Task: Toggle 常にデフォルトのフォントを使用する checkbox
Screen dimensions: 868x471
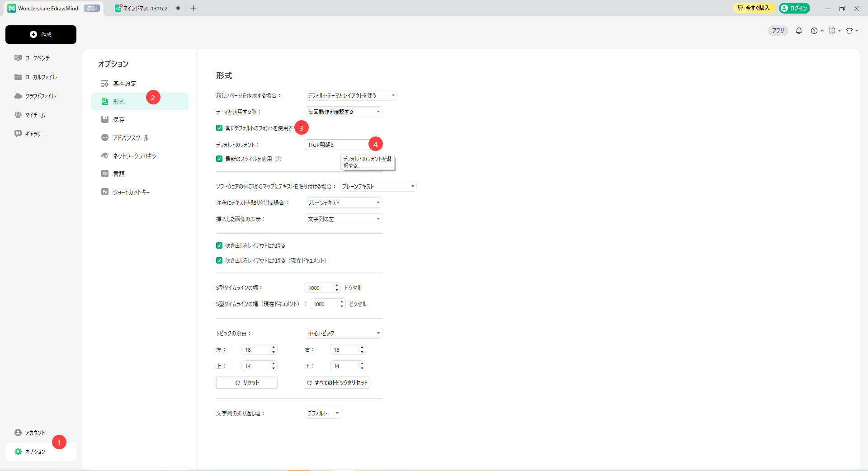Action: [219, 128]
